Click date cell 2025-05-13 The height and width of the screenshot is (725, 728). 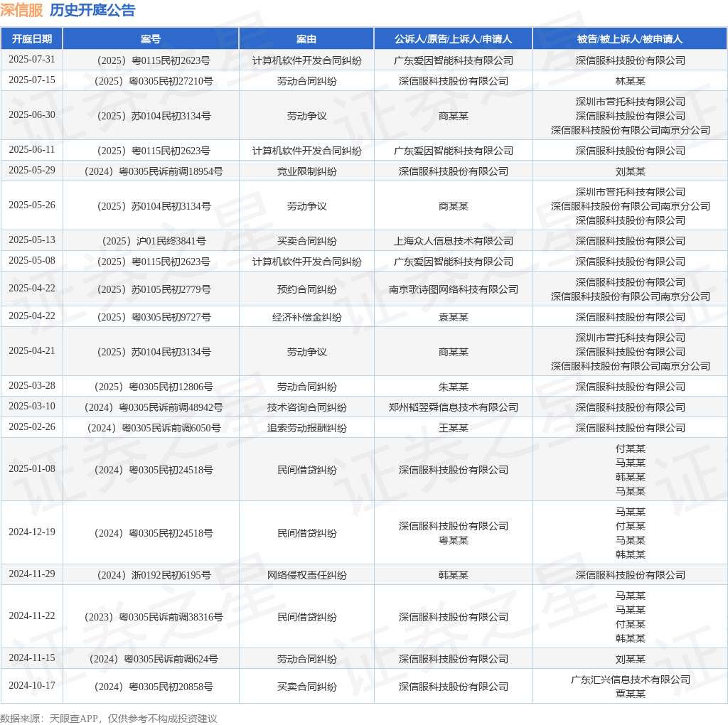[x=31, y=240]
